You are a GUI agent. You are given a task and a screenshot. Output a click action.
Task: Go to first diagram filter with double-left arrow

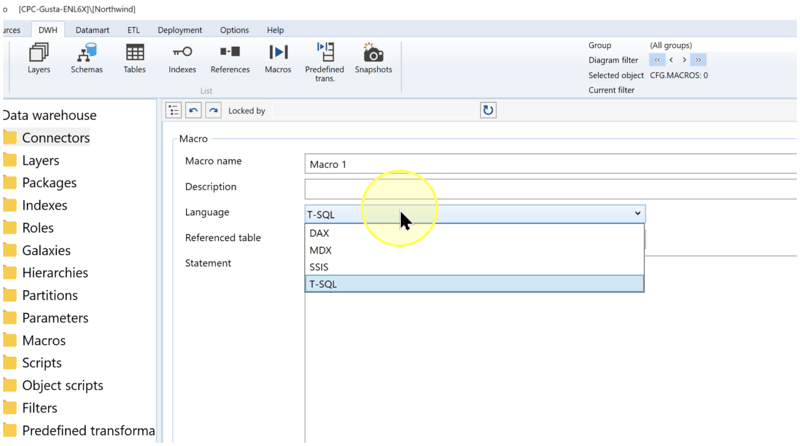(x=657, y=60)
